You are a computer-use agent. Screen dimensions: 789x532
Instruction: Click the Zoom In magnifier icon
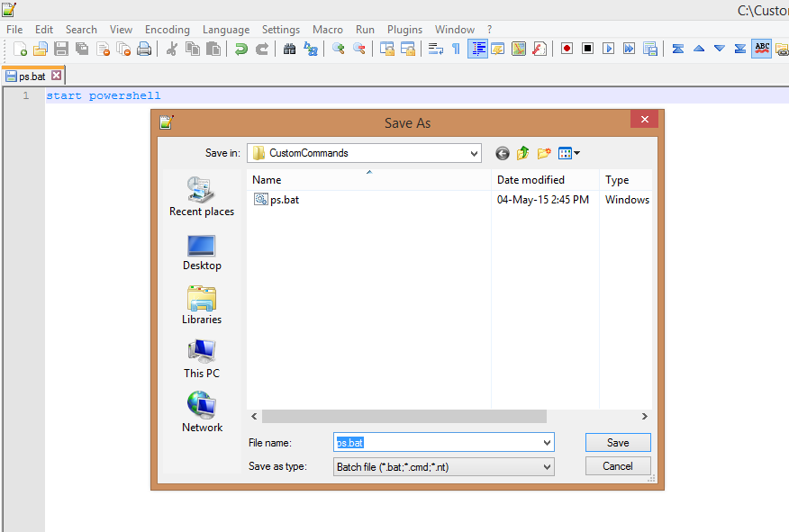(338, 49)
